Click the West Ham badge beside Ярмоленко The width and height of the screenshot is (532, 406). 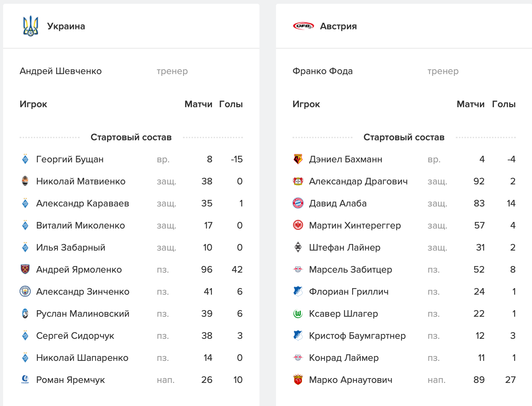click(x=25, y=269)
